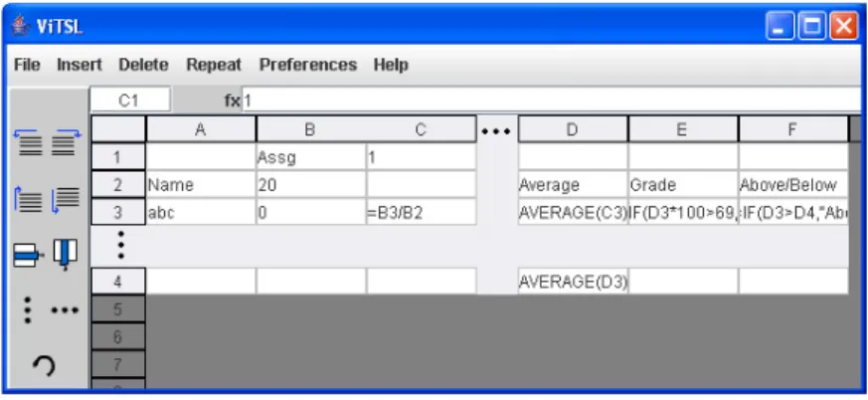Click the cell reference box showing C1

(x=130, y=100)
